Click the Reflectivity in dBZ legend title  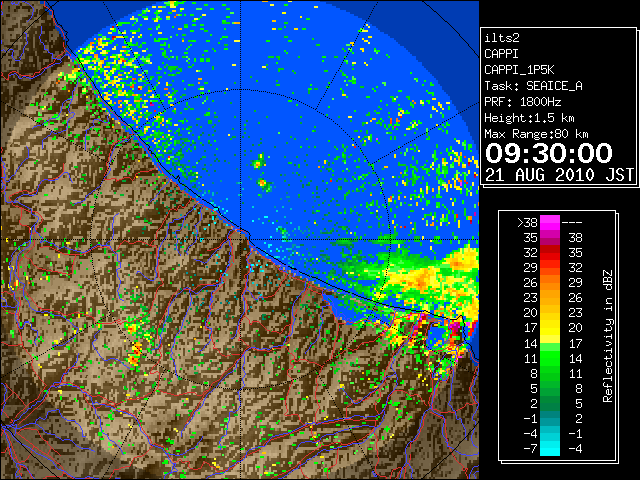[x=608, y=336]
